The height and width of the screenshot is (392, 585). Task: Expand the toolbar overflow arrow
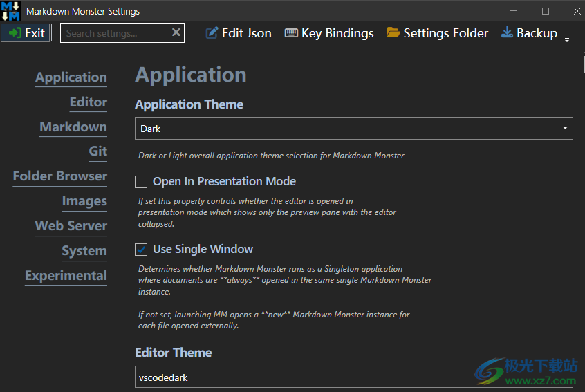click(567, 40)
